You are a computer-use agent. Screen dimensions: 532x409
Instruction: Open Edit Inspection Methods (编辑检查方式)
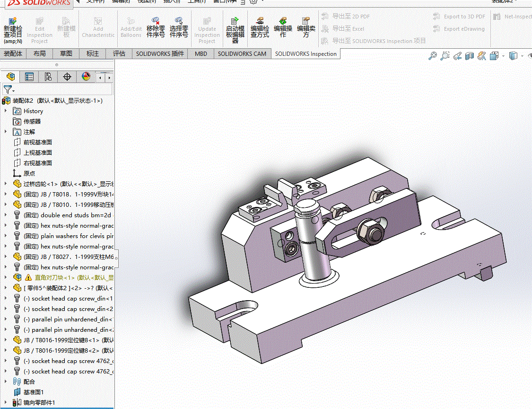[x=260, y=28]
